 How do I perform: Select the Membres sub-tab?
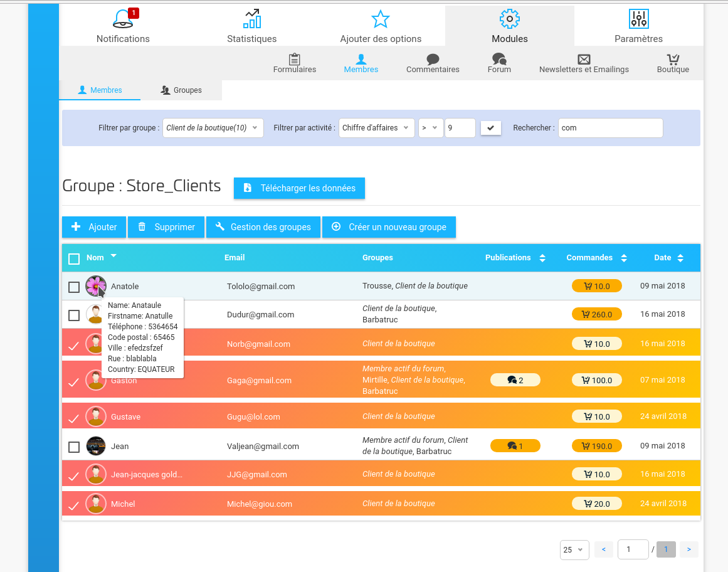pyautogui.click(x=100, y=90)
